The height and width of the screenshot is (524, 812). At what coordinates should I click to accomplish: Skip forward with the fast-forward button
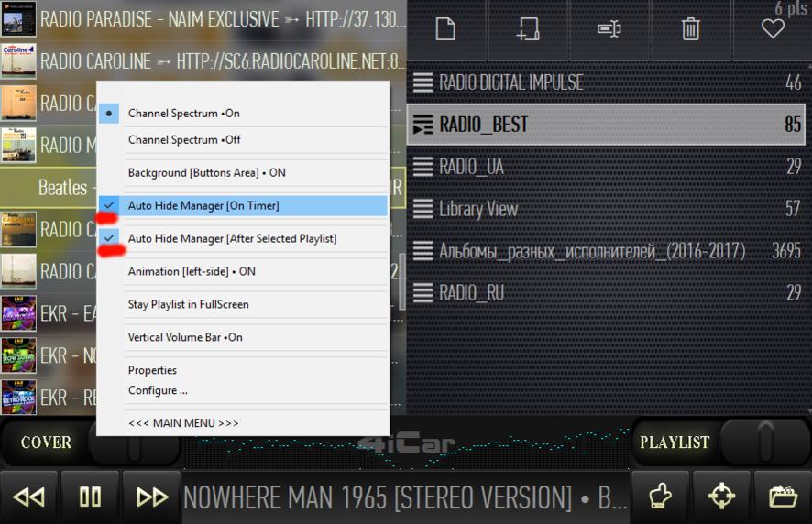[151, 497]
